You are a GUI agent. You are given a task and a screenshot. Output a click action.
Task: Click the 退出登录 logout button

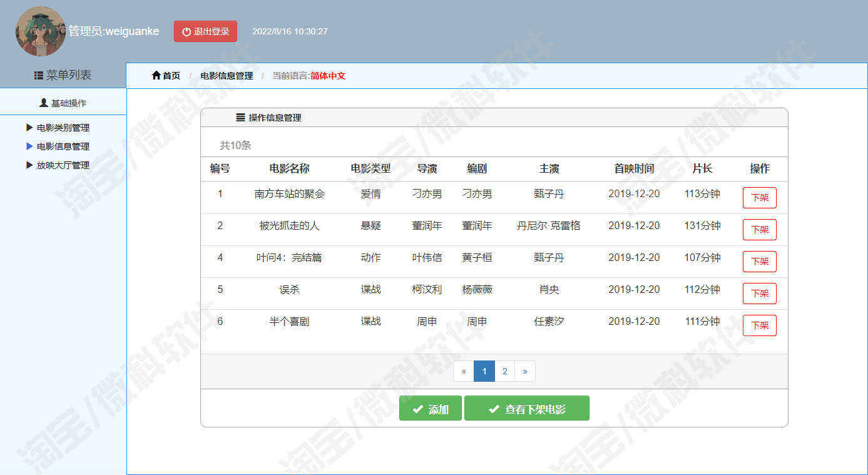click(x=205, y=31)
